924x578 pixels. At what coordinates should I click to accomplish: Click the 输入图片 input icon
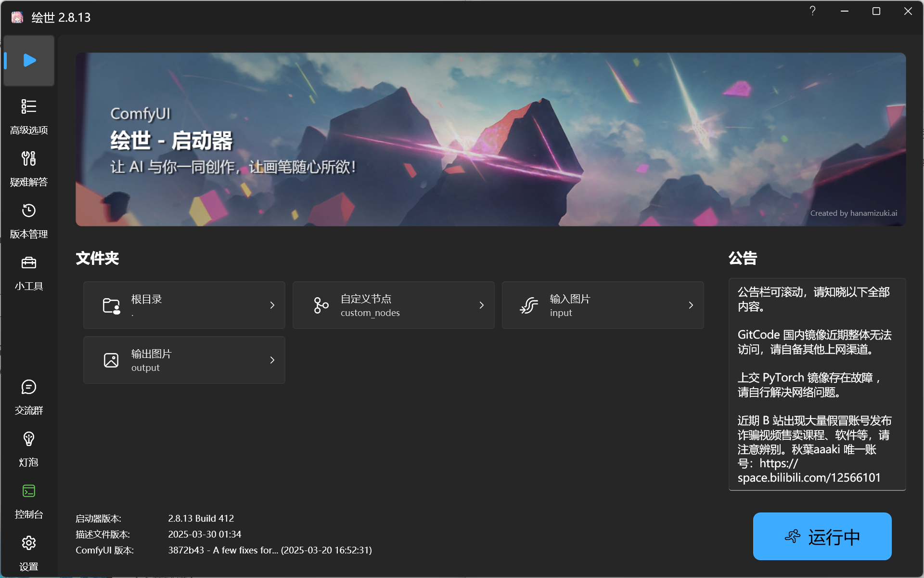[529, 305]
